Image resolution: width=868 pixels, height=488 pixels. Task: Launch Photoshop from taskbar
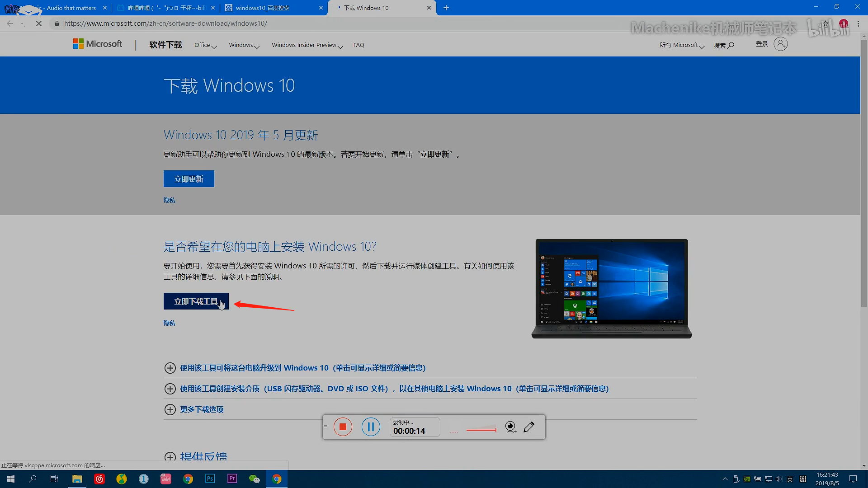coord(210,479)
